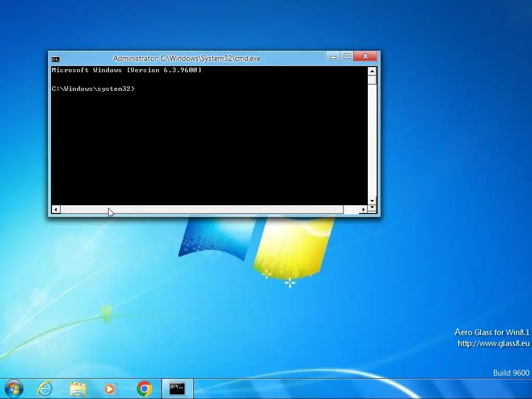The height and width of the screenshot is (399, 532).
Task: Minimize the Command Prompt window
Action: [x=333, y=56]
